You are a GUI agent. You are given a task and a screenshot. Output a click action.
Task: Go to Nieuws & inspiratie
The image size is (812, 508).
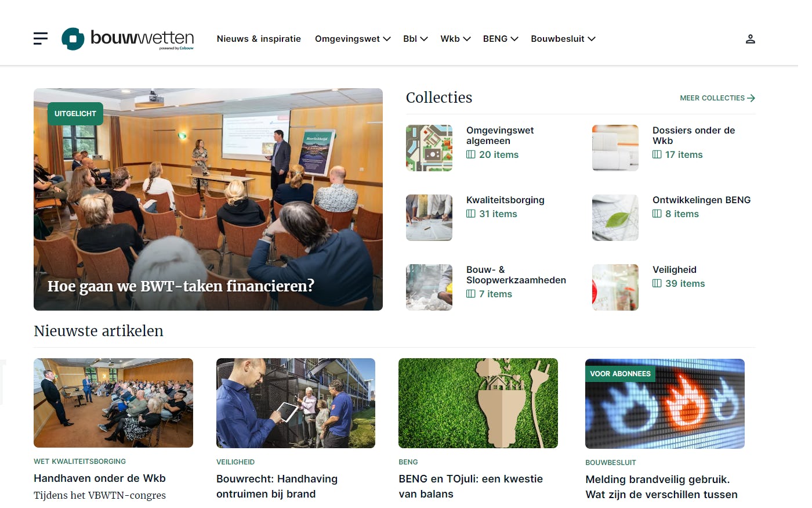pyautogui.click(x=259, y=39)
